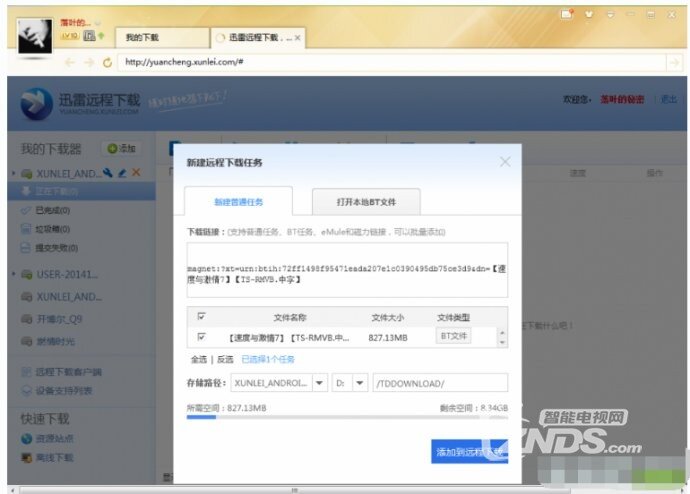Open the message notification icon in the title bar
The image size is (690, 494).
pos(567,14)
